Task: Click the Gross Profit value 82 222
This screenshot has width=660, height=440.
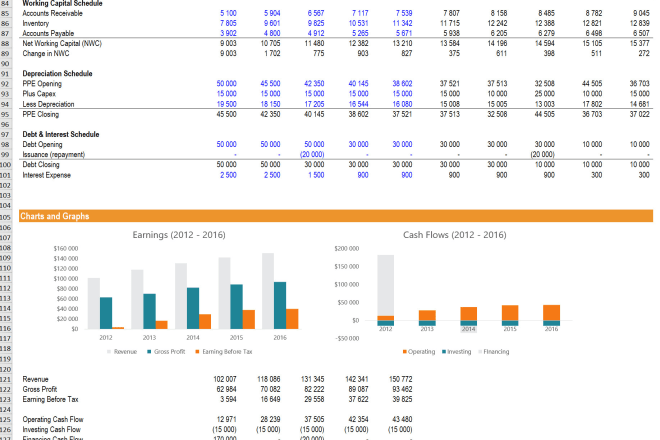Action: click(314, 389)
